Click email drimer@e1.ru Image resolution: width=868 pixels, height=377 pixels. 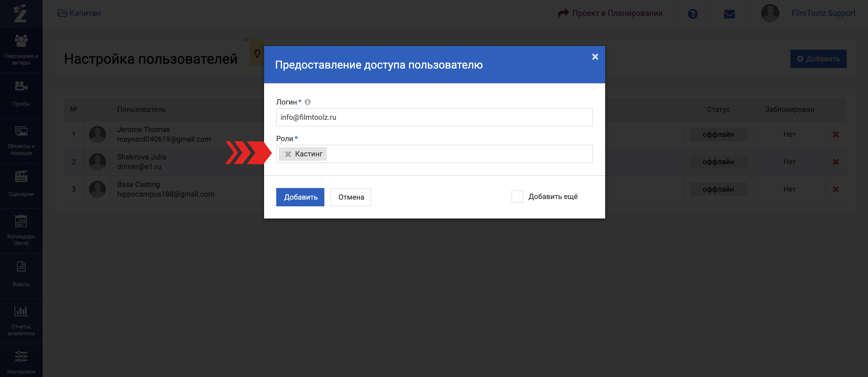139,167
